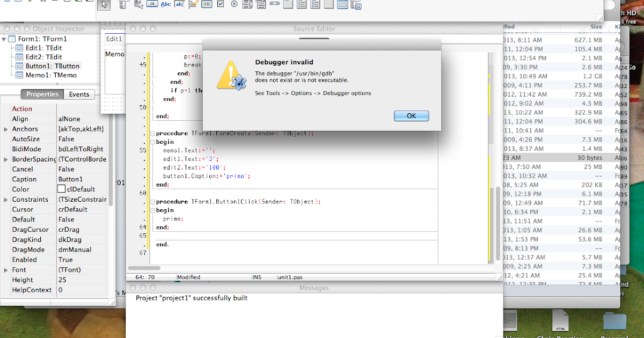The width and height of the screenshot is (644, 338).
Task: Pick the TPanel component icon
Action: pos(329,5)
